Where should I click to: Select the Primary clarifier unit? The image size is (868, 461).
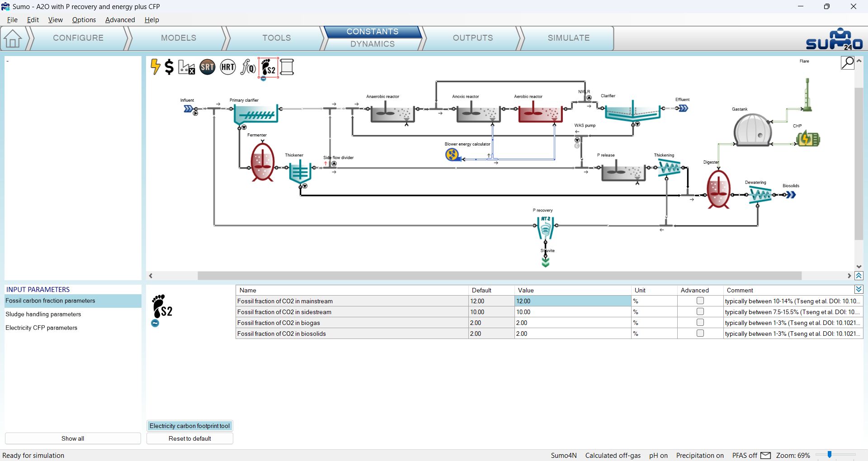point(256,115)
